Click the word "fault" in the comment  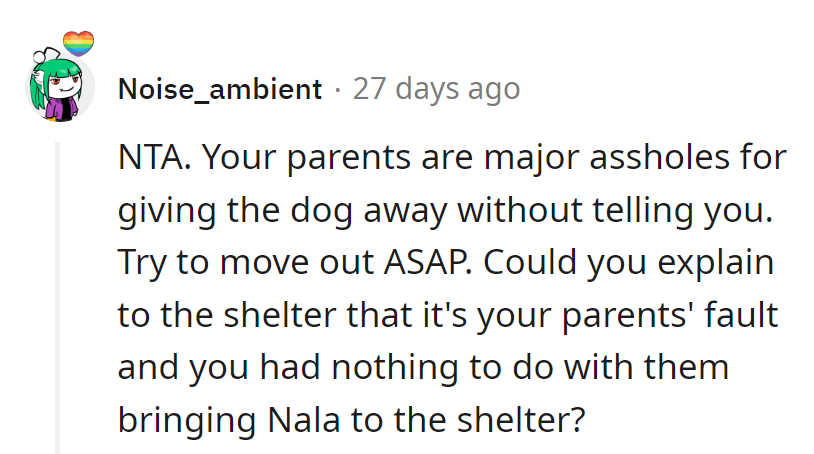click(x=742, y=315)
